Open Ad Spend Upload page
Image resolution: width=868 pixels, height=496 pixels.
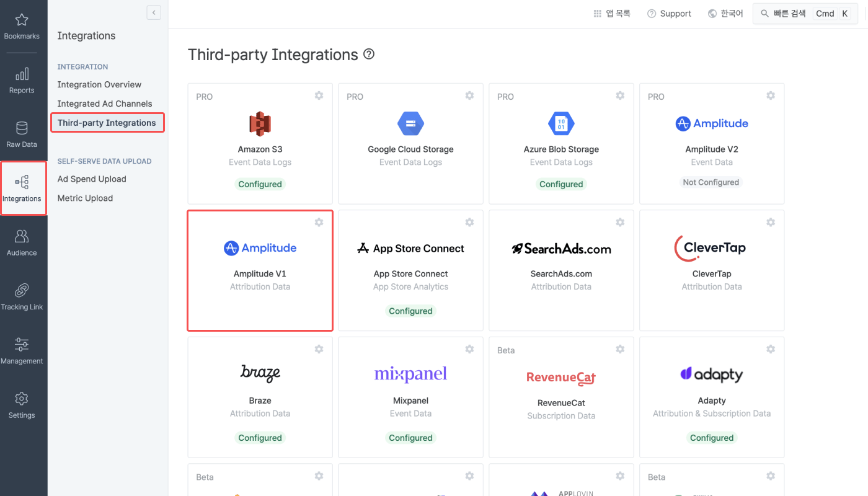click(92, 179)
